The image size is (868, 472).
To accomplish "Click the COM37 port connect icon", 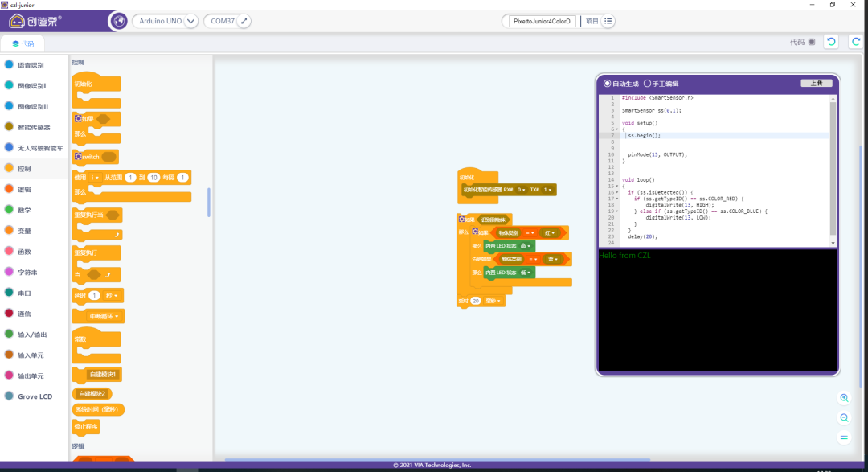I will coord(244,21).
